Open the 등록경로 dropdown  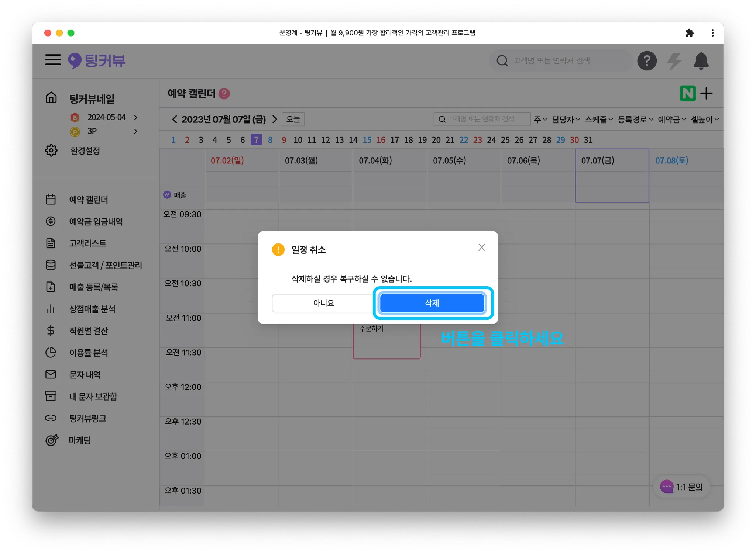[x=635, y=120]
